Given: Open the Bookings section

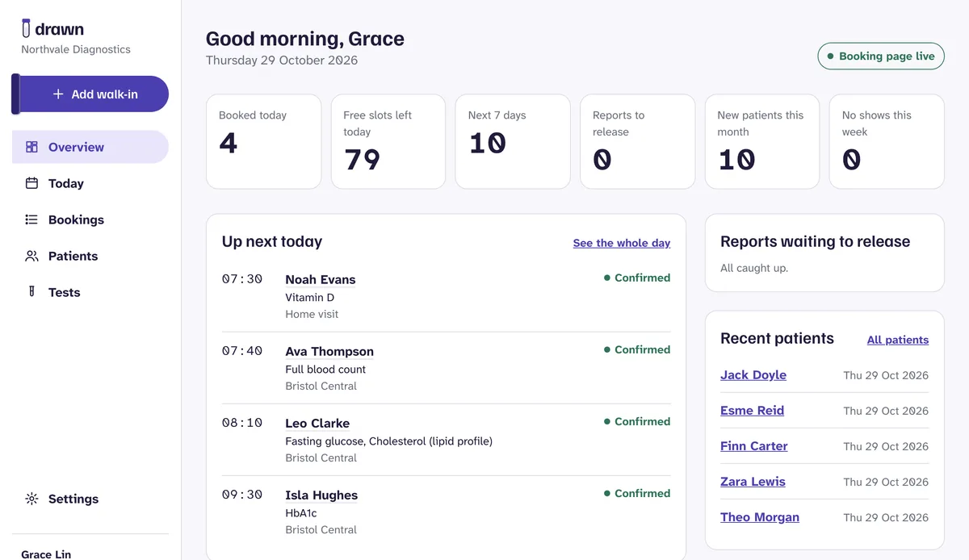Looking at the screenshot, I should [x=90, y=219].
